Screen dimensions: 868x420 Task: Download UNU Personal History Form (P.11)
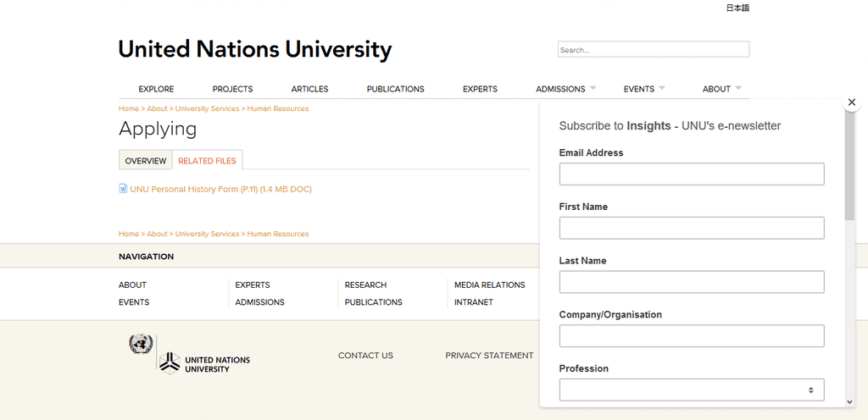tap(221, 189)
